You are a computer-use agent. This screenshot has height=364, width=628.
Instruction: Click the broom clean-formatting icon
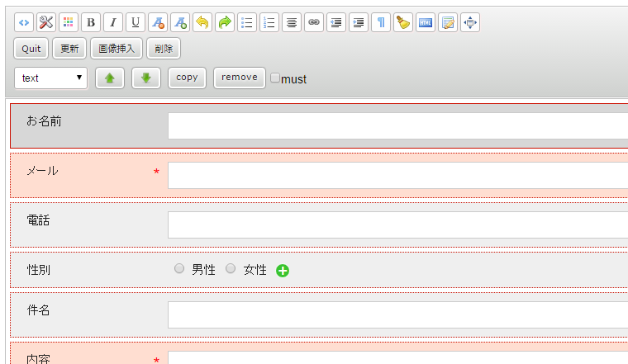click(402, 23)
